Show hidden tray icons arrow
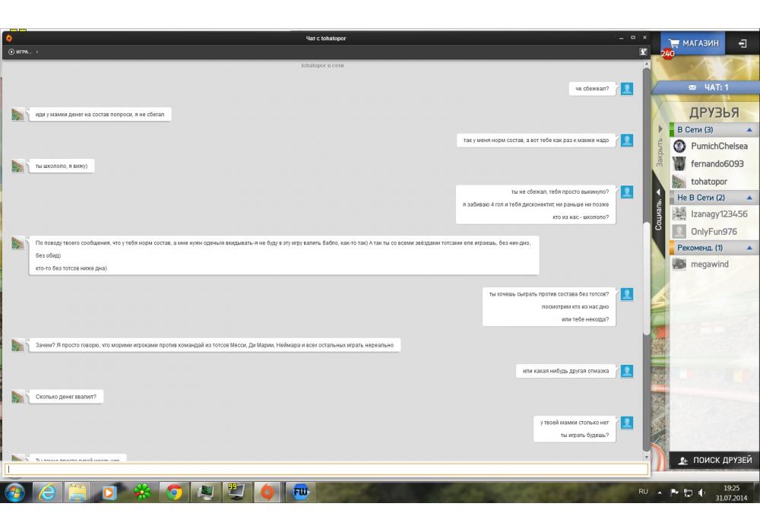Image resolution: width=760 pixels, height=532 pixels. tap(660, 492)
